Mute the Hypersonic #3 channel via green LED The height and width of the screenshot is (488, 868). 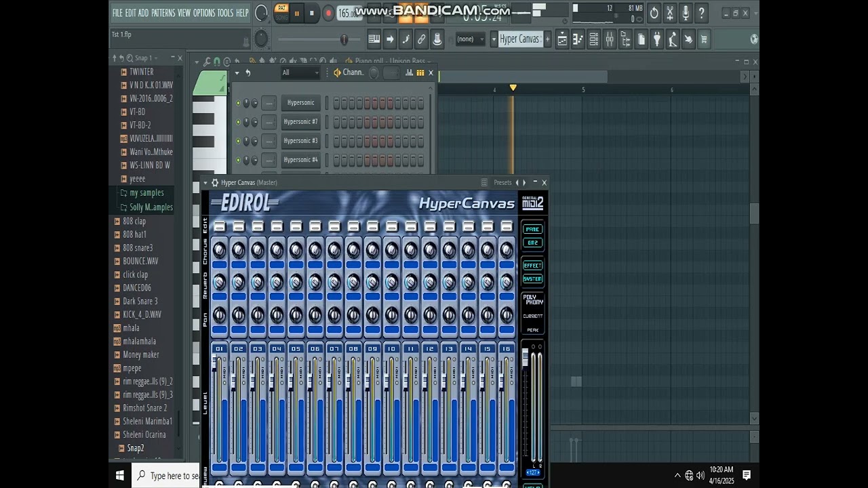click(x=238, y=141)
